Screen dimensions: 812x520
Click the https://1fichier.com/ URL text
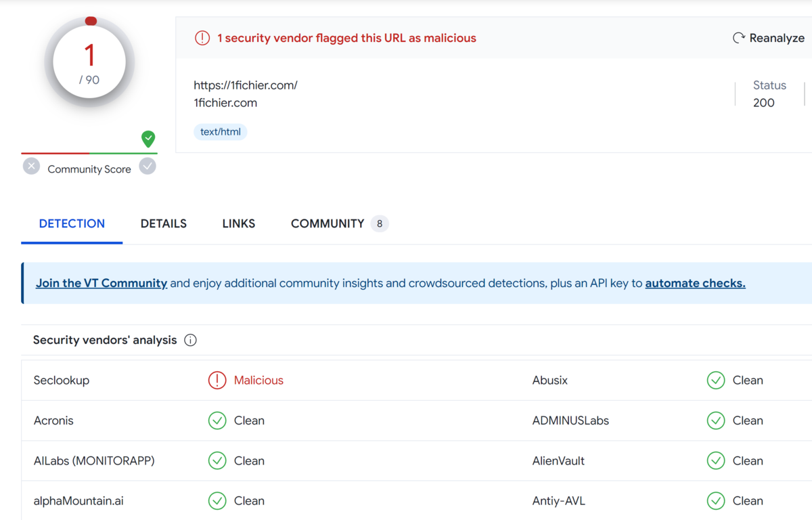(246, 85)
